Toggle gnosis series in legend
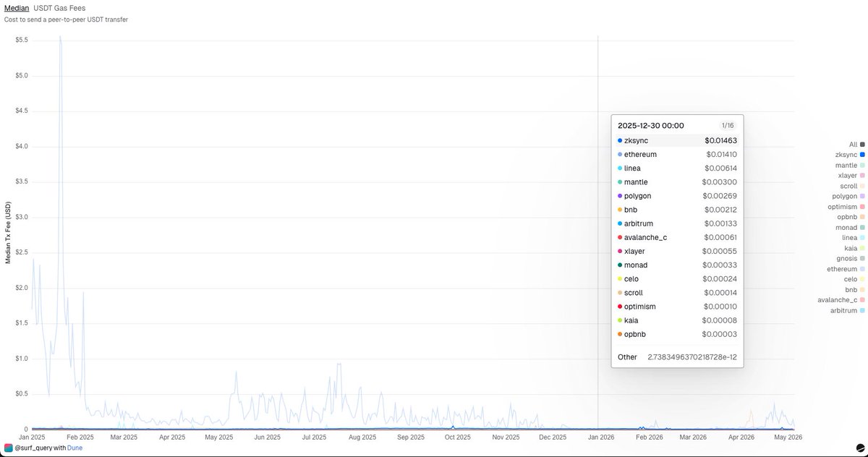This screenshot has height=457, width=868. tap(851, 258)
